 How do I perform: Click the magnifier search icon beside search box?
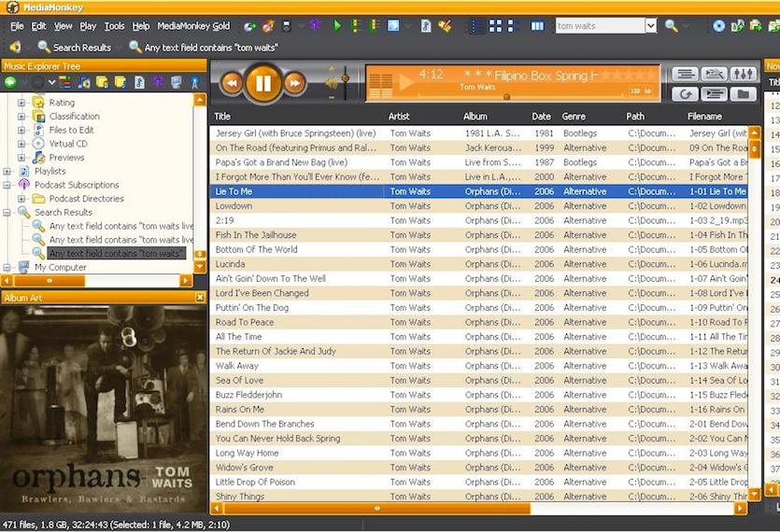671,26
